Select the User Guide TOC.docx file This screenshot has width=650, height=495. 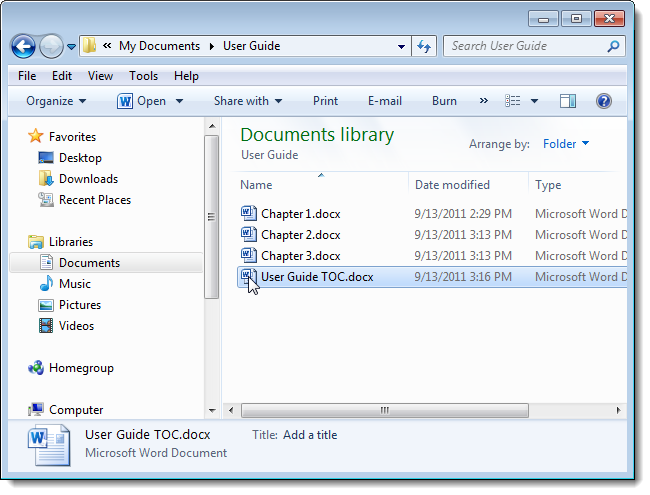click(x=432, y=277)
